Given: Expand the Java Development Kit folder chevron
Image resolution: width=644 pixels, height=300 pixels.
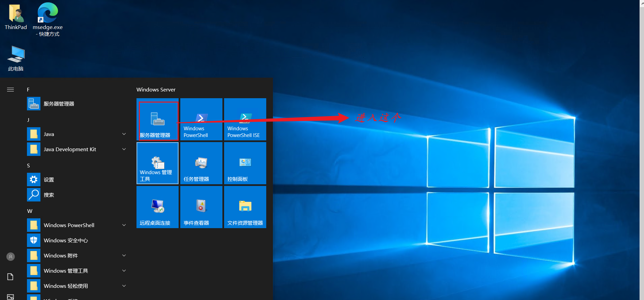Looking at the screenshot, I should point(124,149).
